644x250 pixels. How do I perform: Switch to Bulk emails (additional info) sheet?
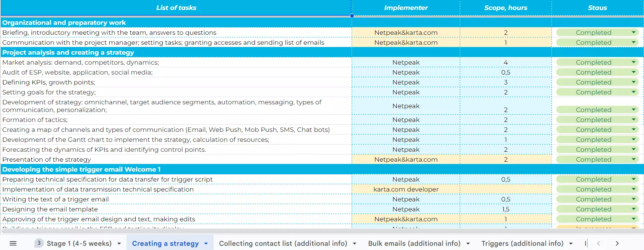414,244
